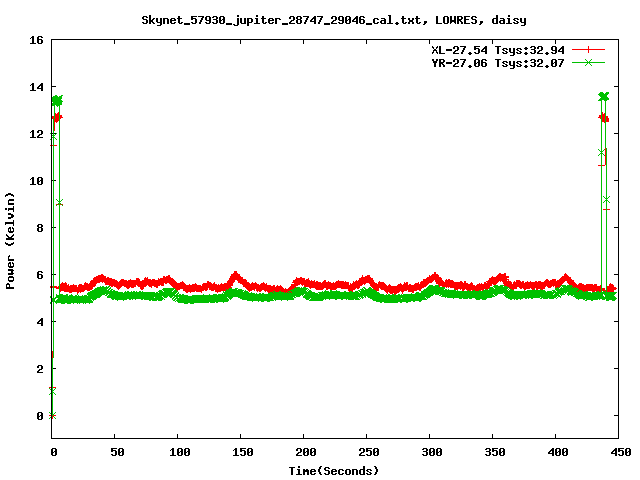Click the y-axis tick label 12
The image size is (640, 480).
pyautogui.click(x=36, y=134)
